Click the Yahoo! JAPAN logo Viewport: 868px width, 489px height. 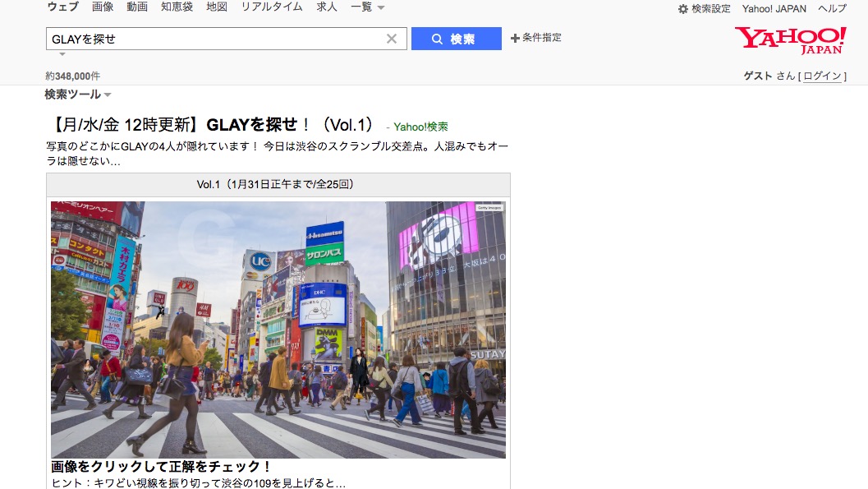coord(791,40)
